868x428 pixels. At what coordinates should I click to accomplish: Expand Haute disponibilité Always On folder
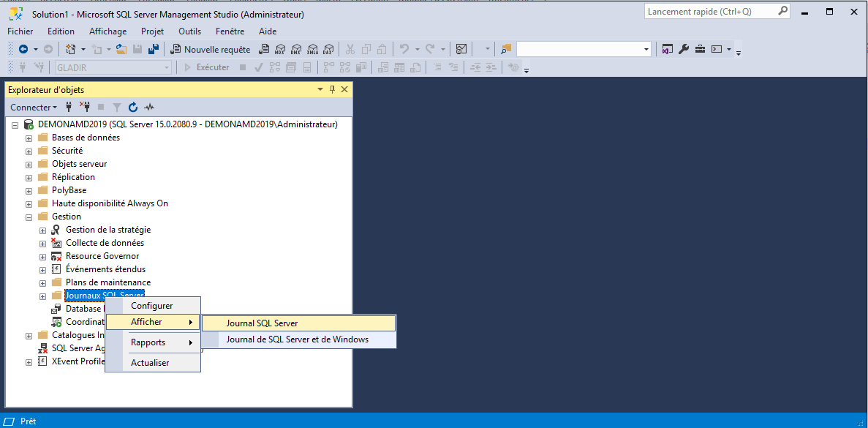click(29, 203)
